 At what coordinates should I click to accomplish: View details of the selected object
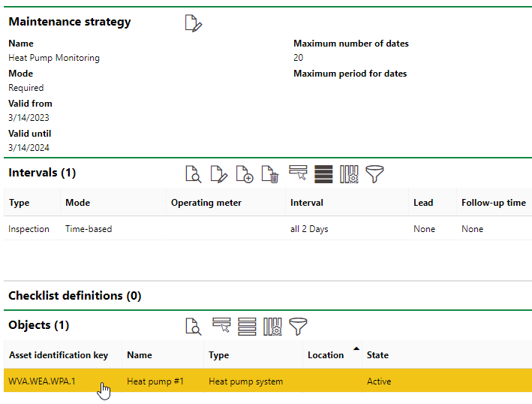coord(194,327)
